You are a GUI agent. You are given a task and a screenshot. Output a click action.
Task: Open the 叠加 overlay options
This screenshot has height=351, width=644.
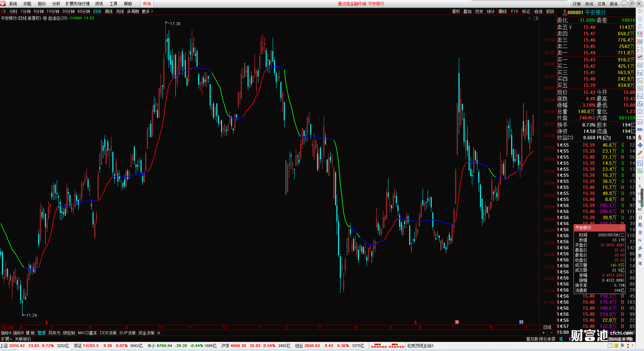[467, 11]
